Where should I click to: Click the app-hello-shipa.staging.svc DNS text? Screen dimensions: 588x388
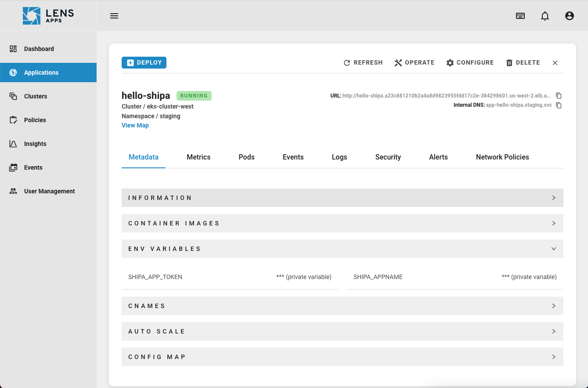click(x=519, y=105)
